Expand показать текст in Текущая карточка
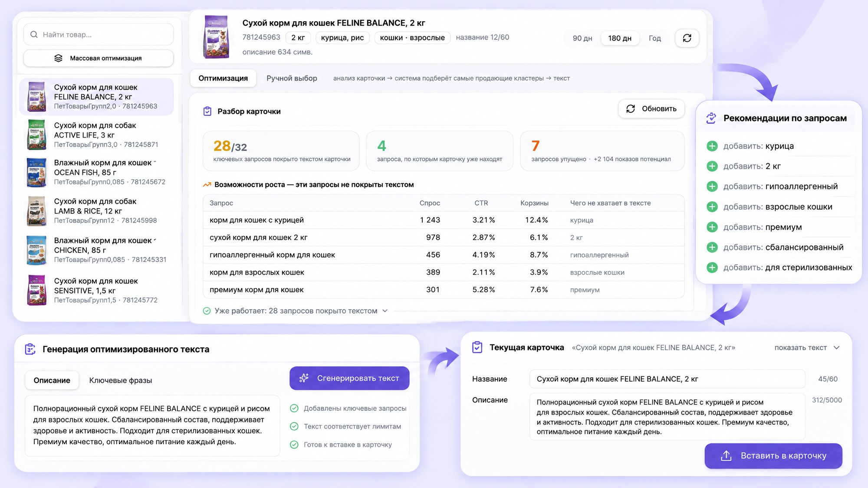The image size is (868, 488). click(807, 348)
